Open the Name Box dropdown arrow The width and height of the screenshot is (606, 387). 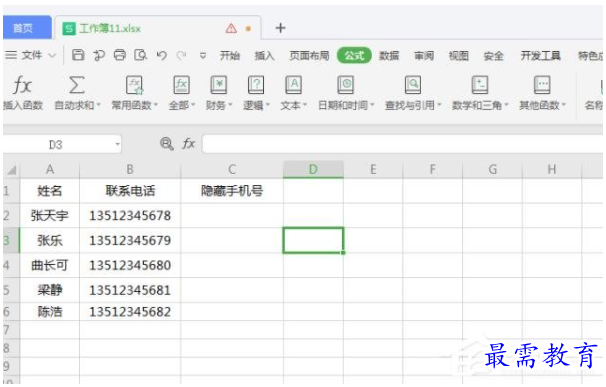(x=117, y=145)
